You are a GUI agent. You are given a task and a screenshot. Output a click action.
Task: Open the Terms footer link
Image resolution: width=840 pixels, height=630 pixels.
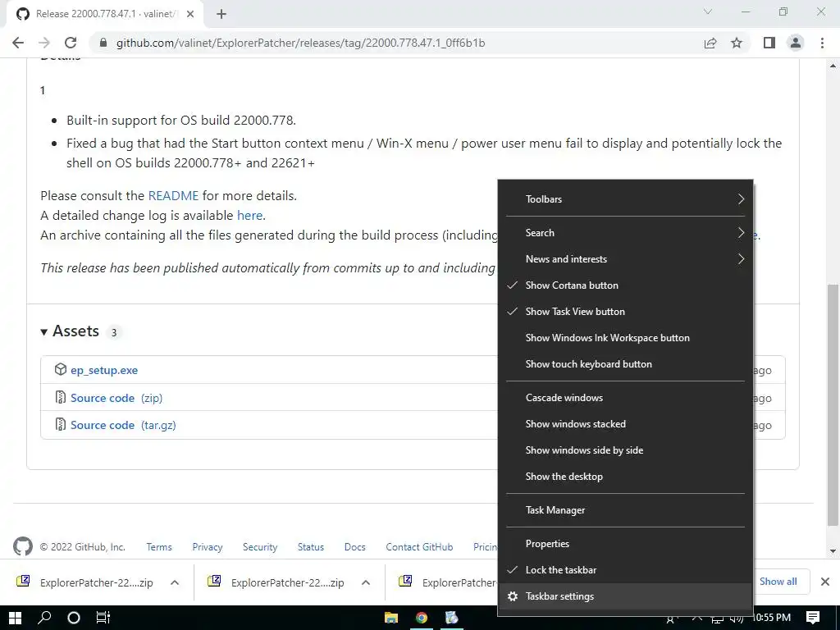click(159, 547)
